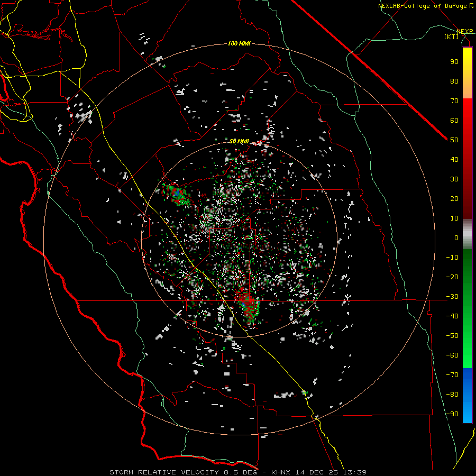Select the -90 value on the velocity scale
The width and height of the screenshot is (476, 476).
[452, 414]
